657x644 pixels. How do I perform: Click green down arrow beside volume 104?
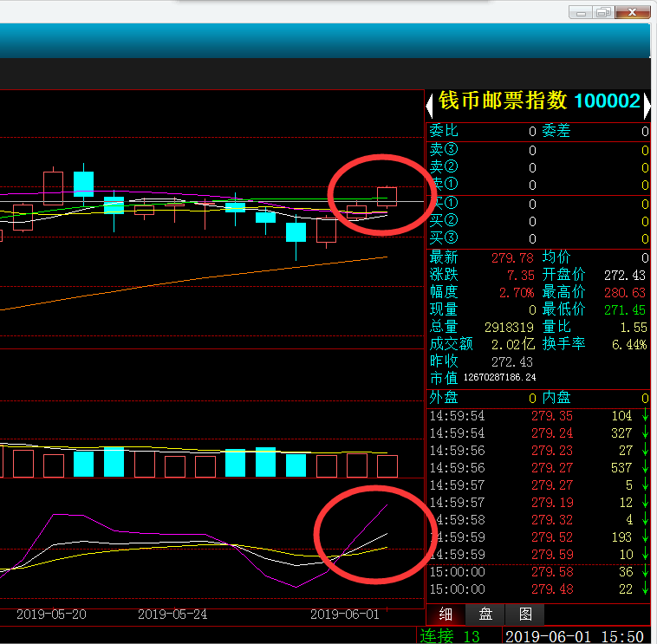click(644, 416)
